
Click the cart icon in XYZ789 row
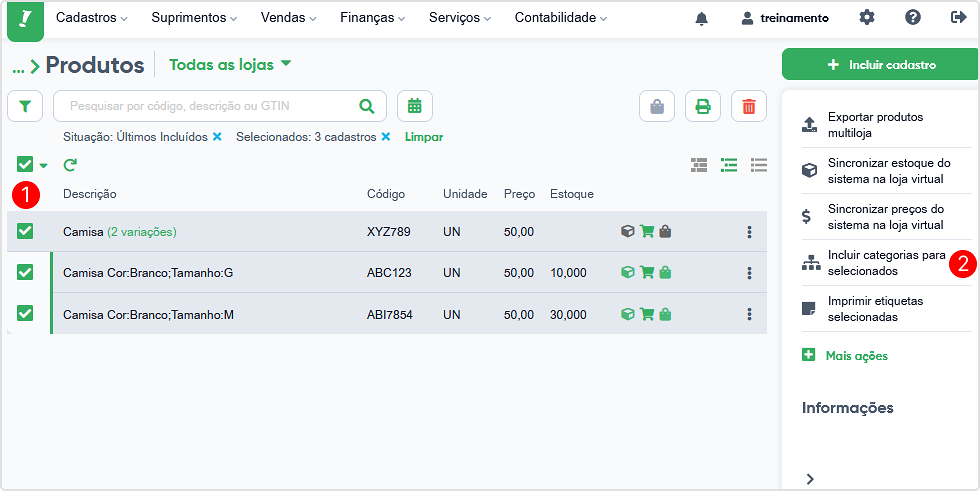[647, 231]
